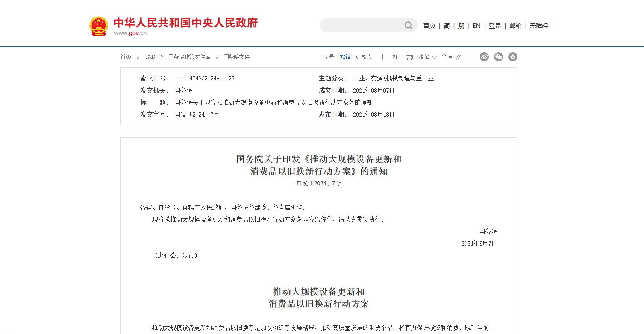This screenshot has width=644, height=334.
Task: Go to 政策 in the breadcrumb
Action: (x=150, y=57)
